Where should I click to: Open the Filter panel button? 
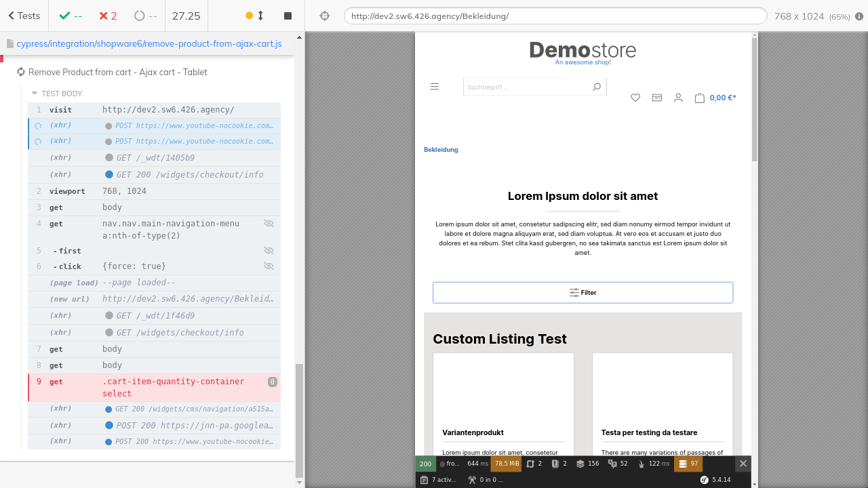click(x=583, y=293)
